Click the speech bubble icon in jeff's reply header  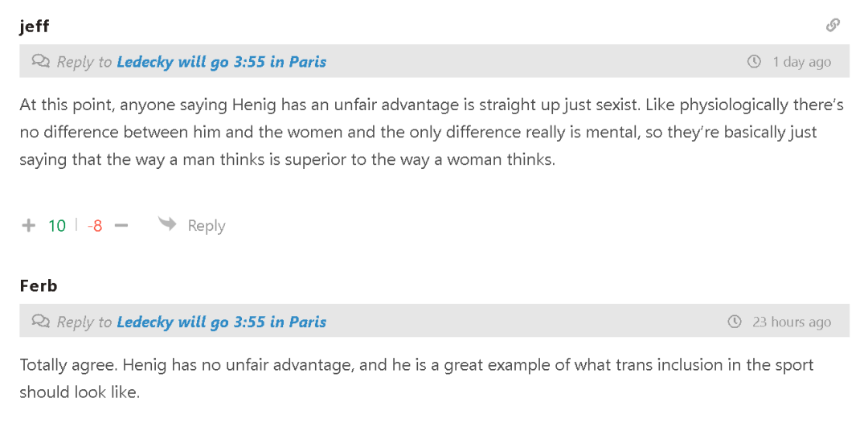click(x=40, y=61)
